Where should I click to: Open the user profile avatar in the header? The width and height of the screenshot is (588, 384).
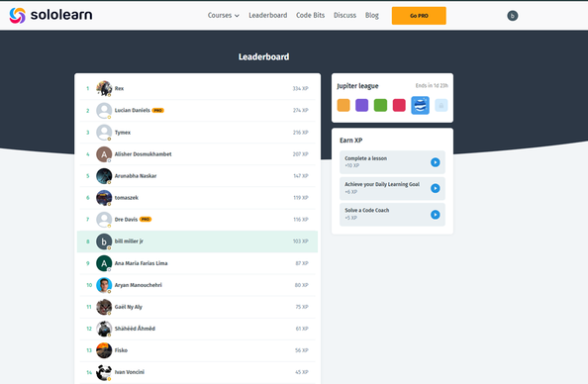click(x=512, y=16)
